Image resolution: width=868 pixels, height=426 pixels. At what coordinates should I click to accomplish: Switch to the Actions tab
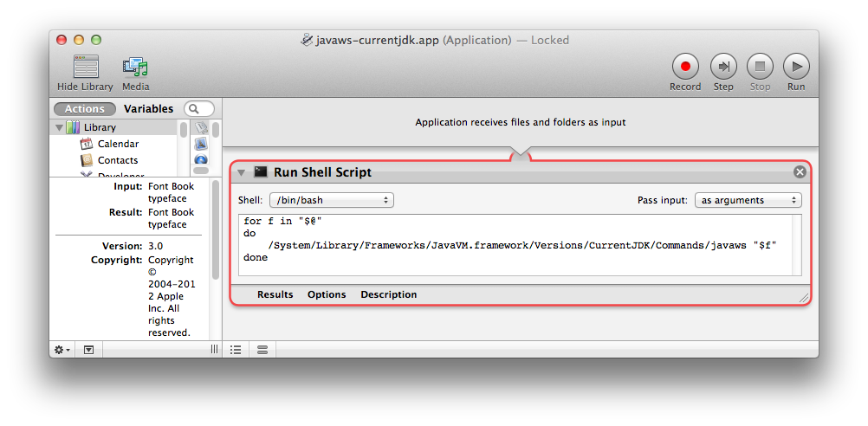(x=85, y=109)
